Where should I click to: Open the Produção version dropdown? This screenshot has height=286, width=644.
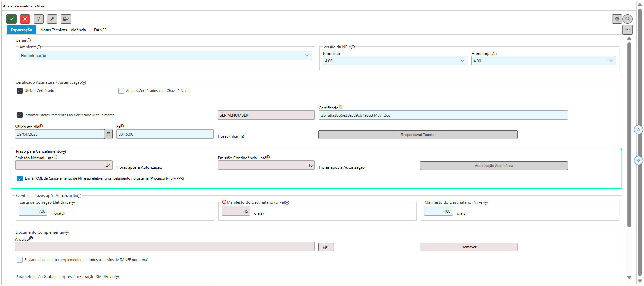click(x=394, y=61)
